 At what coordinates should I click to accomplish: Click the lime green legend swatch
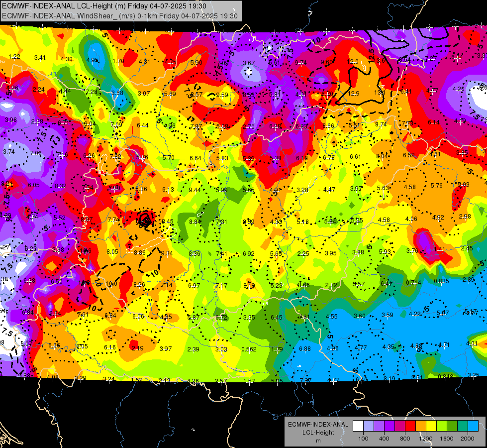(x=442, y=426)
